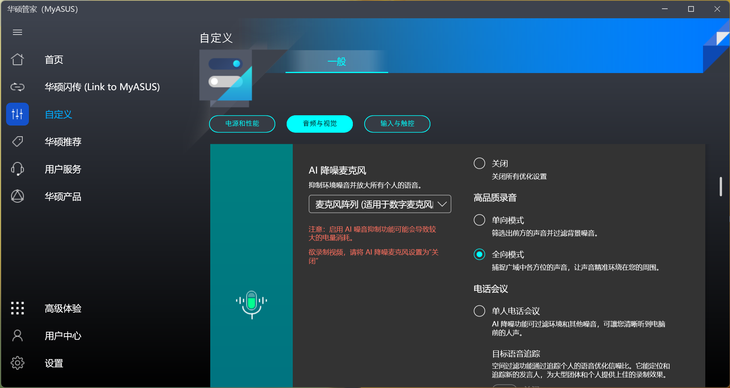Click the 华硕产品 triangle icon
730x388 pixels.
[x=17, y=196]
